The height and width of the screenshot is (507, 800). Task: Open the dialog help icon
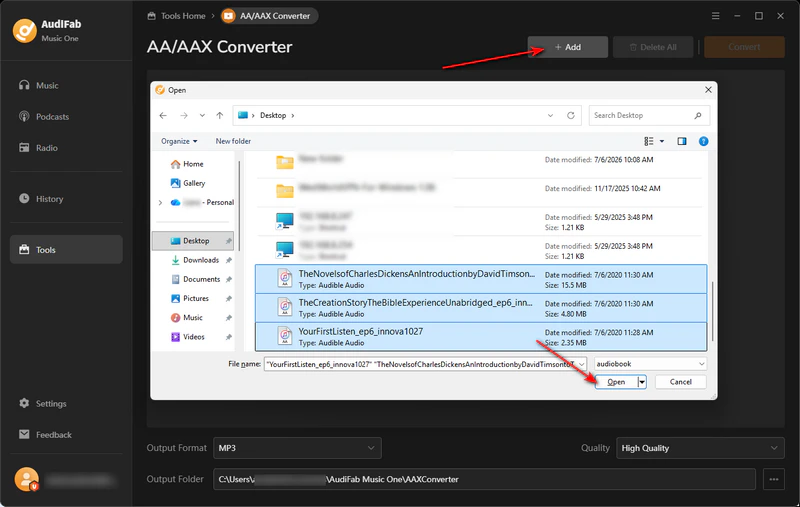[703, 141]
